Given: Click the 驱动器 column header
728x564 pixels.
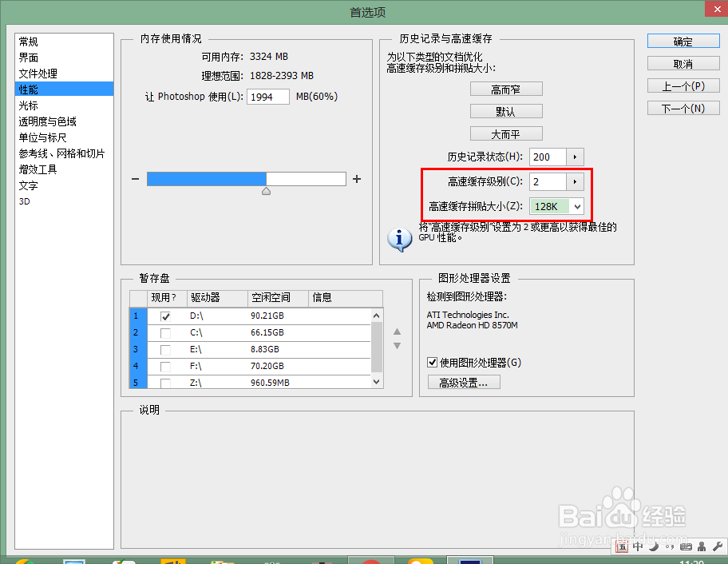Looking at the screenshot, I should [x=217, y=298].
